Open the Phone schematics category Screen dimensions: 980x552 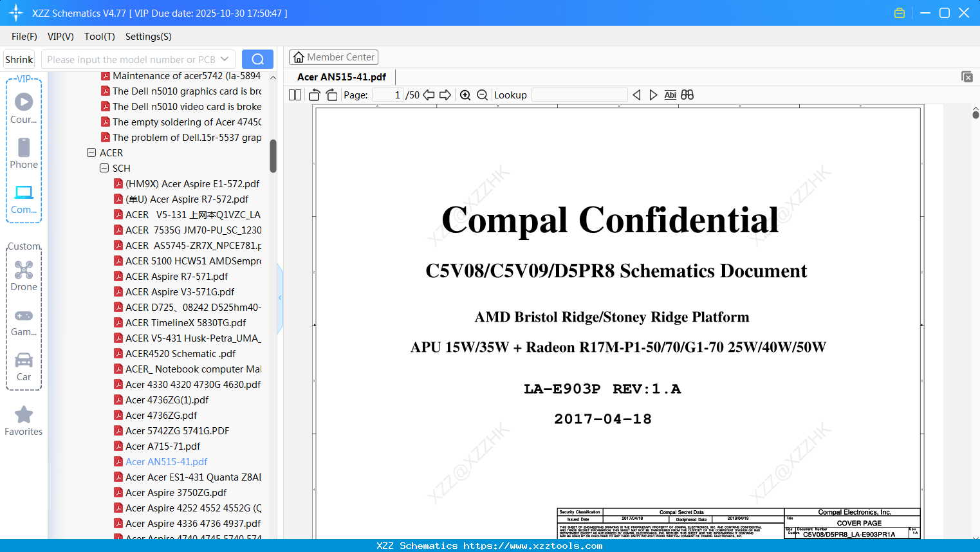click(24, 154)
